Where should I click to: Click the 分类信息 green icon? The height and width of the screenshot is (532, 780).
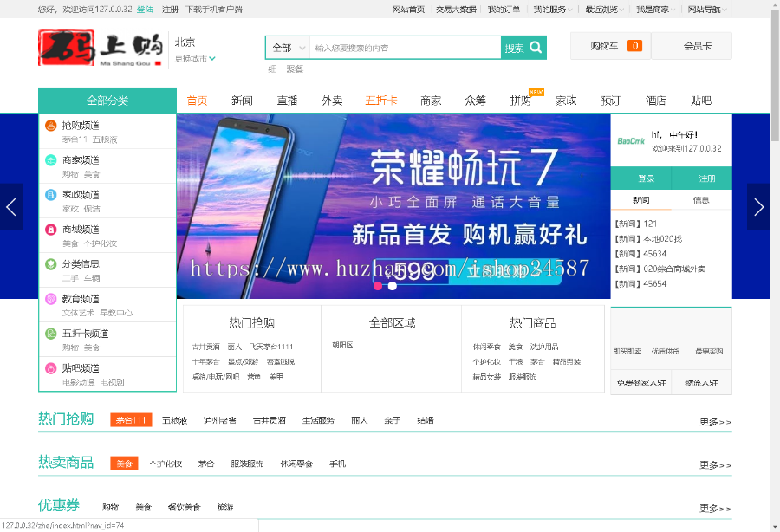pos(51,264)
